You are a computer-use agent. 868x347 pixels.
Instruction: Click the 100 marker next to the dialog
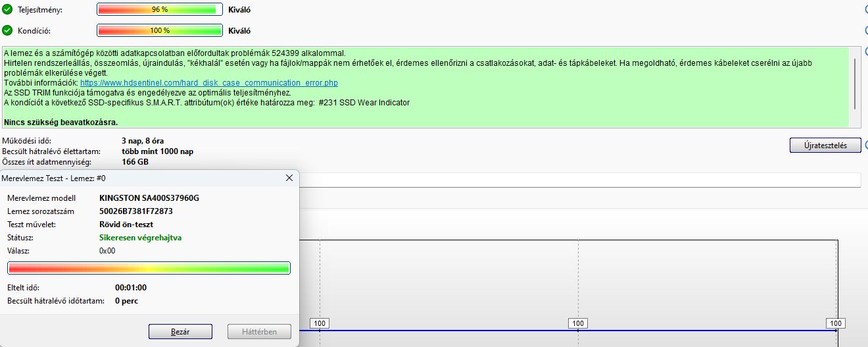tap(320, 323)
